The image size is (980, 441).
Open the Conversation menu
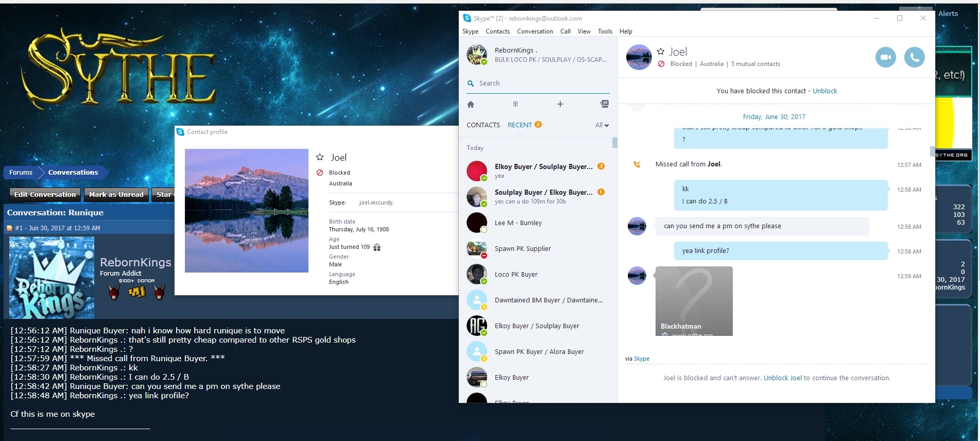535,31
